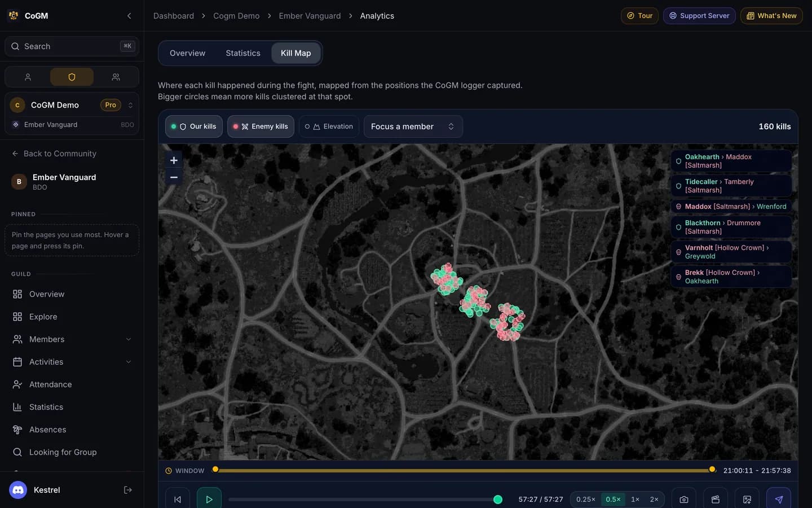Select the Blackthorn › Drummore kill entry

point(731,227)
